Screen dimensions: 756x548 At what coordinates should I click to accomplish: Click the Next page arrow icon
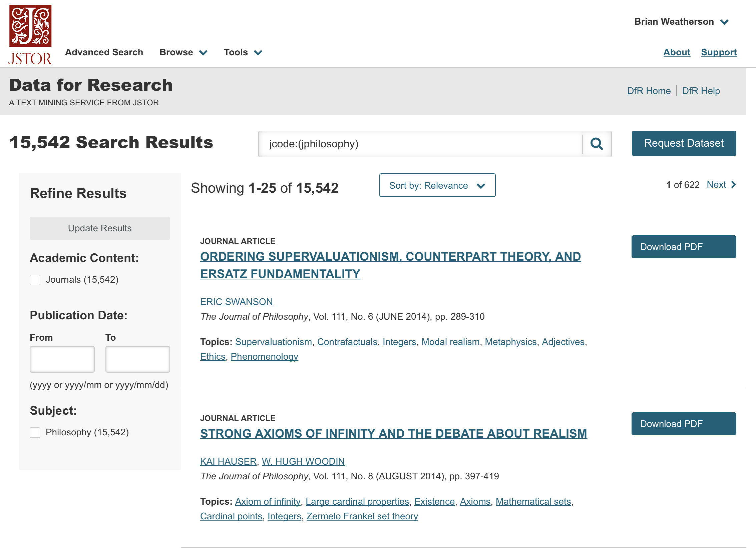tap(733, 185)
